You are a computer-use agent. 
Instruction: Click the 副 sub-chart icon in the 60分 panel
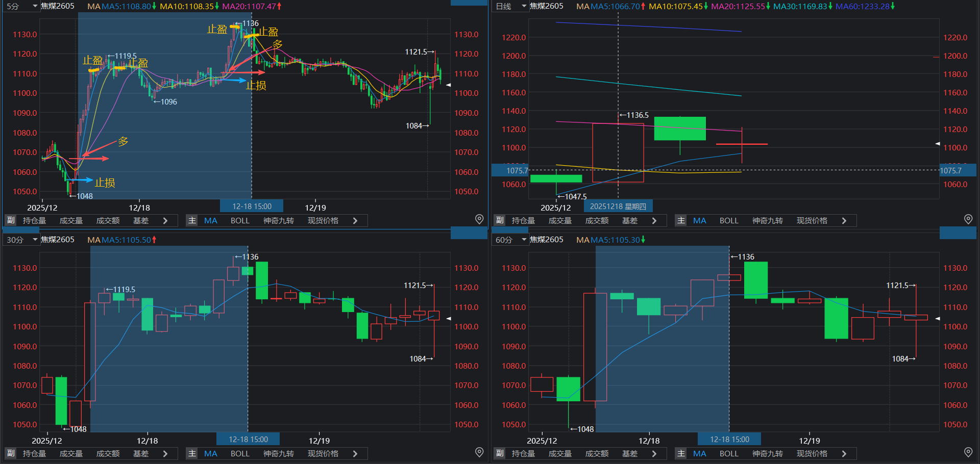[500, 453]
